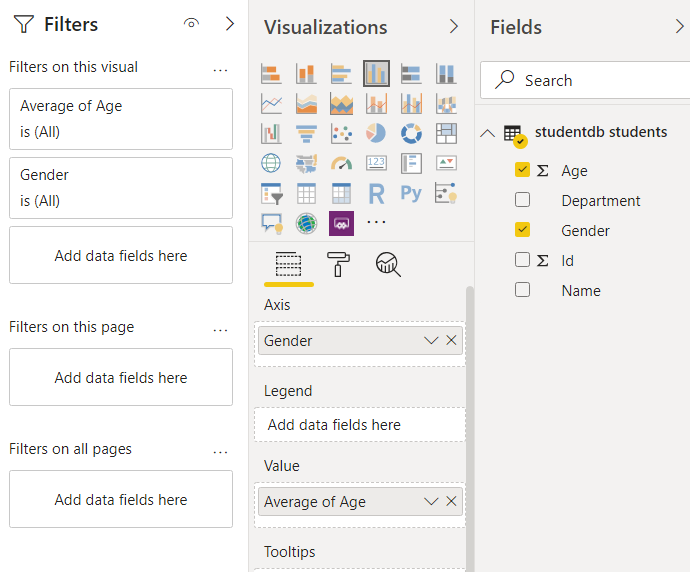This screenshot has width=690, height=572.
Task: Remove Gender from the Axis well
Action: [451, 341]
